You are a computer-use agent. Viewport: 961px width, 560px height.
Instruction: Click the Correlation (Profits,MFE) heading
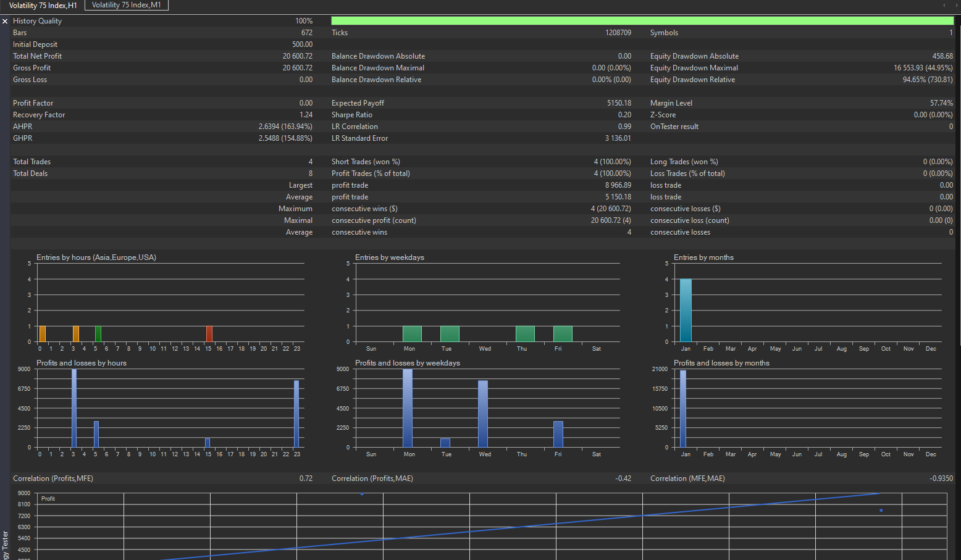53,479
